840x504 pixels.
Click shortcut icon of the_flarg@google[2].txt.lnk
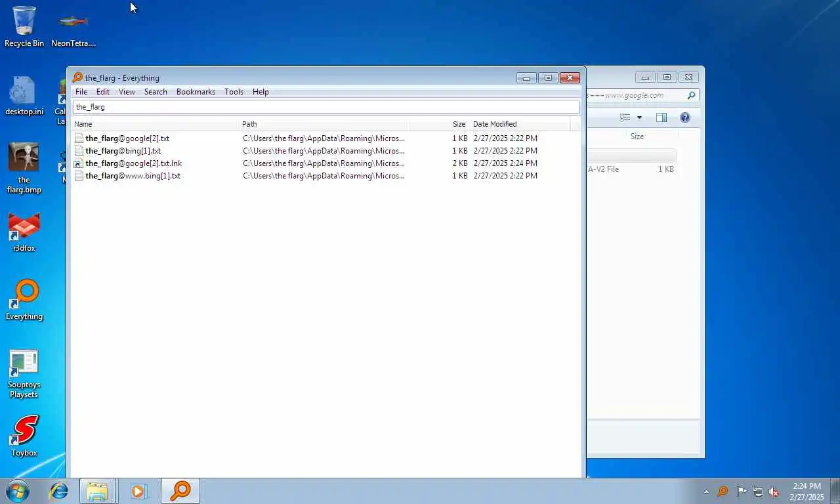79,163
